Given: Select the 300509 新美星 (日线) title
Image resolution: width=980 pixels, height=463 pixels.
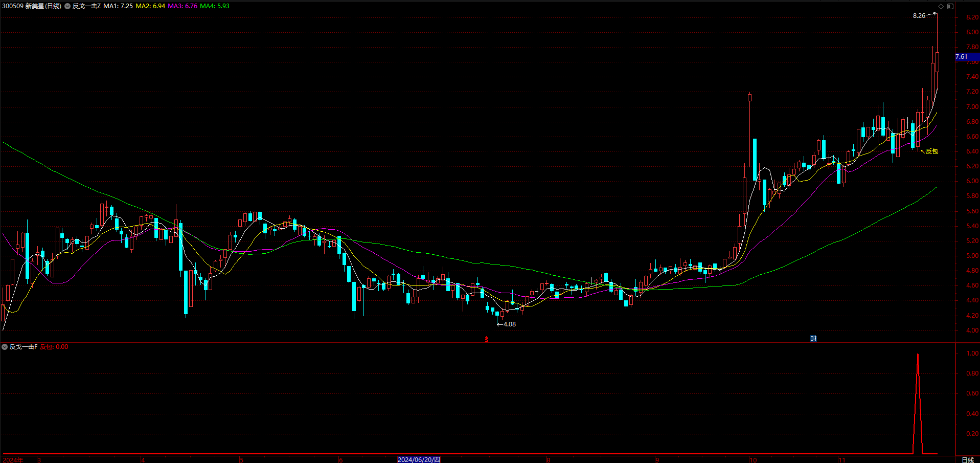Looking at the screenshot, I should (32, 6).
